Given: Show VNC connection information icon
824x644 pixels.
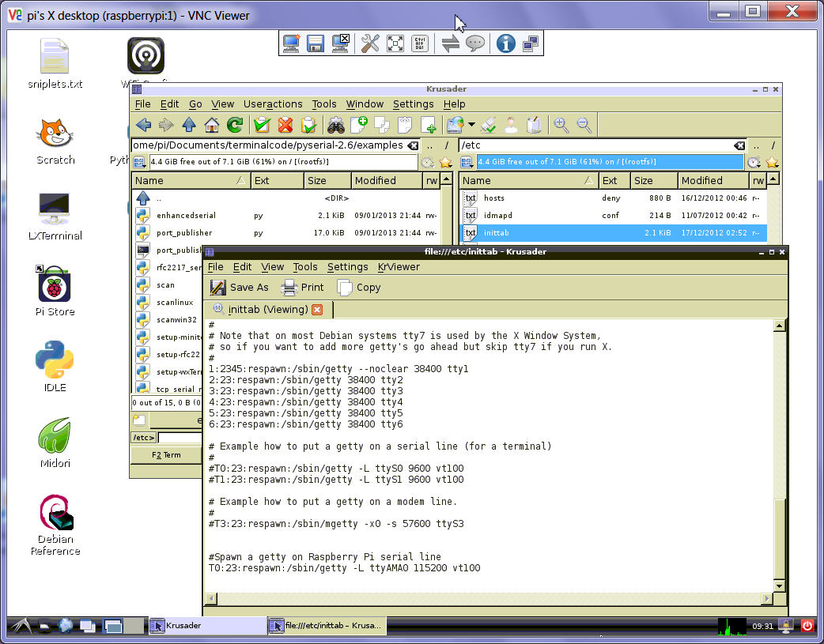Looking at the screenshot, I should [x=505, y=43].
